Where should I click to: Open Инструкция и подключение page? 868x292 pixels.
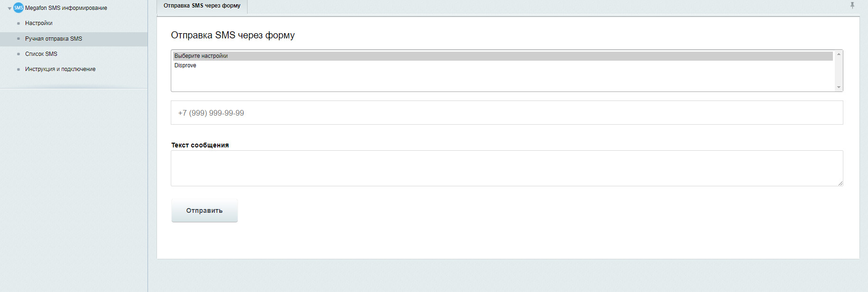pyautogui.click(x=60, y=69)
